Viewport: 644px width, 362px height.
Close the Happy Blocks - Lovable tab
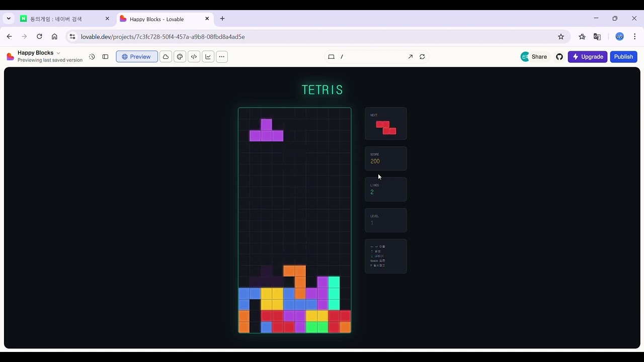tap(207, 19)
